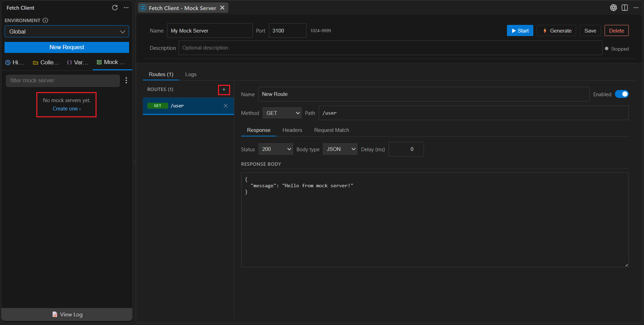Delete the mock server
The image size is (644, 325).
click(617, 31)
